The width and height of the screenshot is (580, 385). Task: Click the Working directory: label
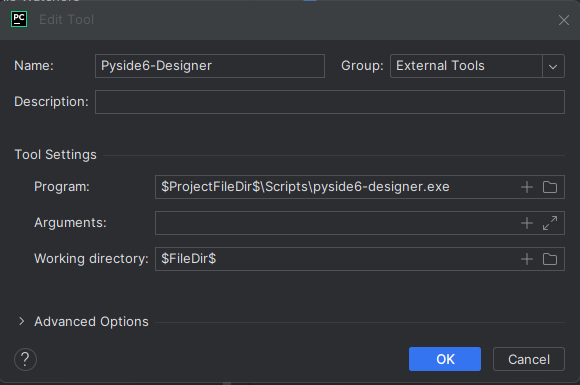(x=91, y=259)
